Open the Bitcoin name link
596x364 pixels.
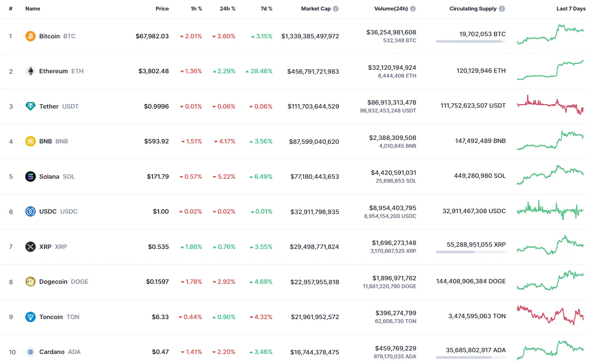(50, 36)
